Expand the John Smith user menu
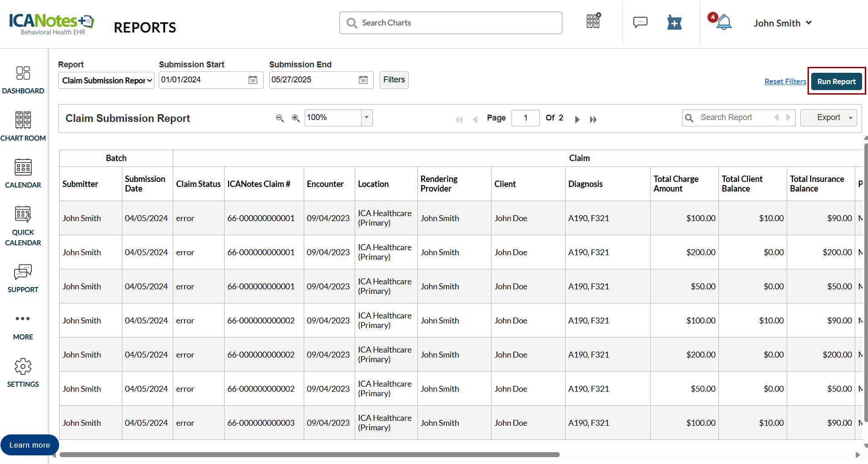The image size is (868, 464). (783, 23)
